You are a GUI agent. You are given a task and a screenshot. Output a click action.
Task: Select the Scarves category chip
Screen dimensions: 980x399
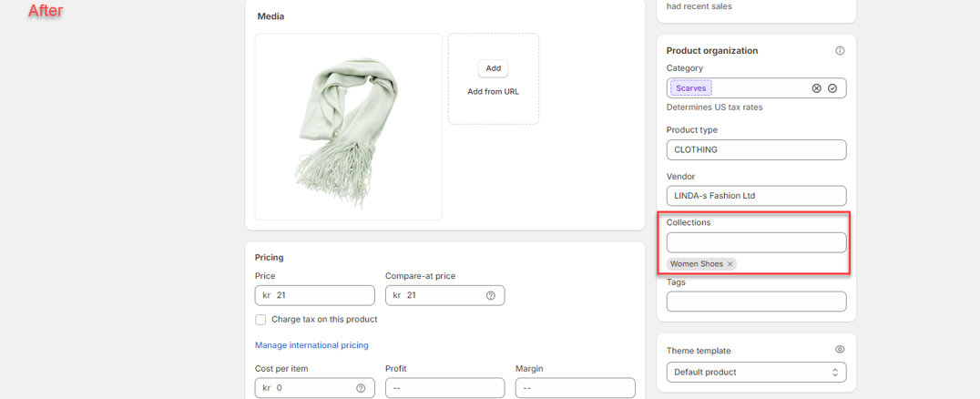(x=690, y=88)
